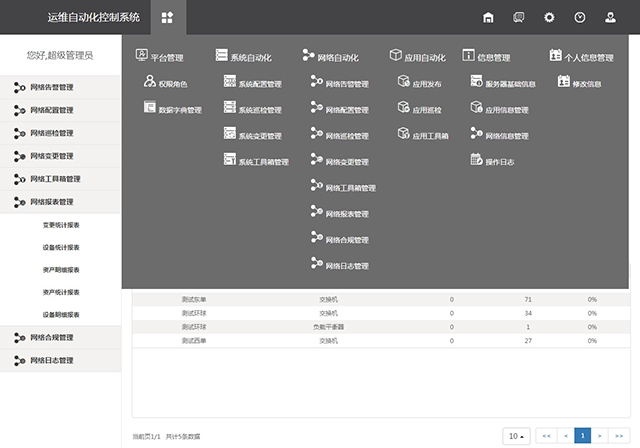Screen dimensions: 640x448
Task: Click page 1 pagination button
Action: [583, 436]
